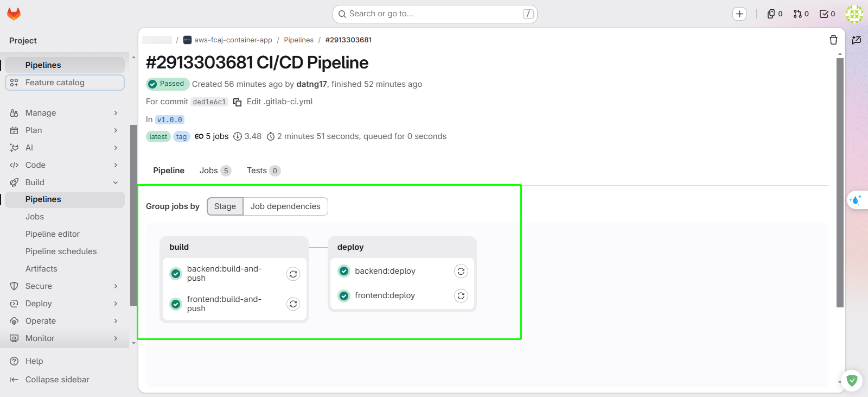Click the main page vertical scrollbar
Screen dimensions: 868x397
[840, 182]
